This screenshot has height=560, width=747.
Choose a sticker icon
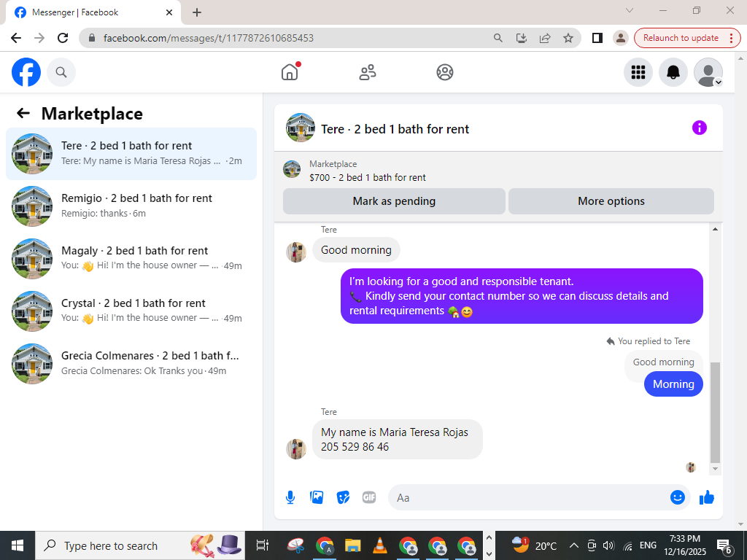tap(343, 497)
